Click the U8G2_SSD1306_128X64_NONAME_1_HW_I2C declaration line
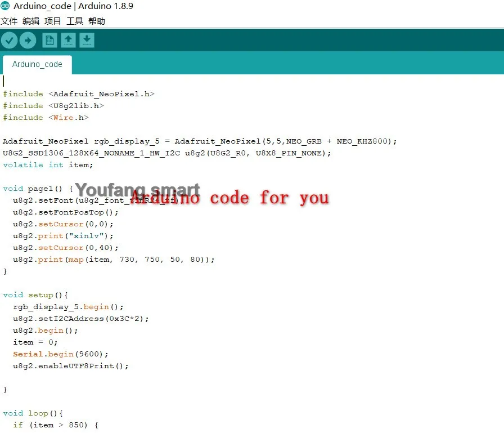504x433 pixels. click(x=167, y=153)
